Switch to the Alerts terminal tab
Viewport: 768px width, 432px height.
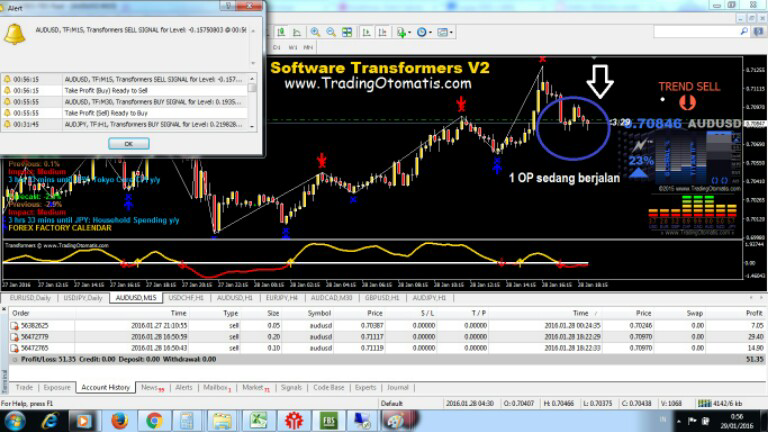(184, 387)
